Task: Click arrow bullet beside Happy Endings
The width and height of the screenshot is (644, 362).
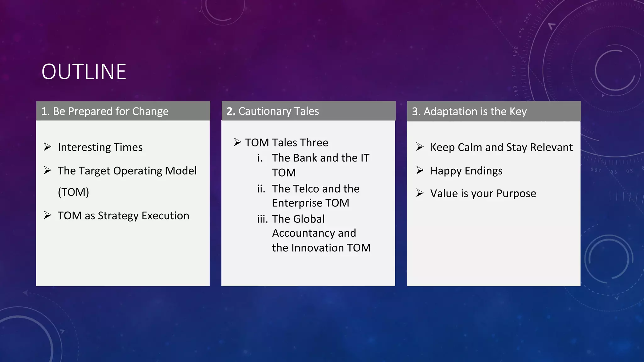Action: 420,170
